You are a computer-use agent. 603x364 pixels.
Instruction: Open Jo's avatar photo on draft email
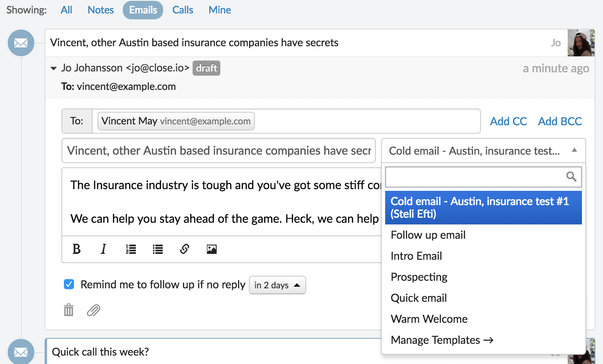[581, 43]
